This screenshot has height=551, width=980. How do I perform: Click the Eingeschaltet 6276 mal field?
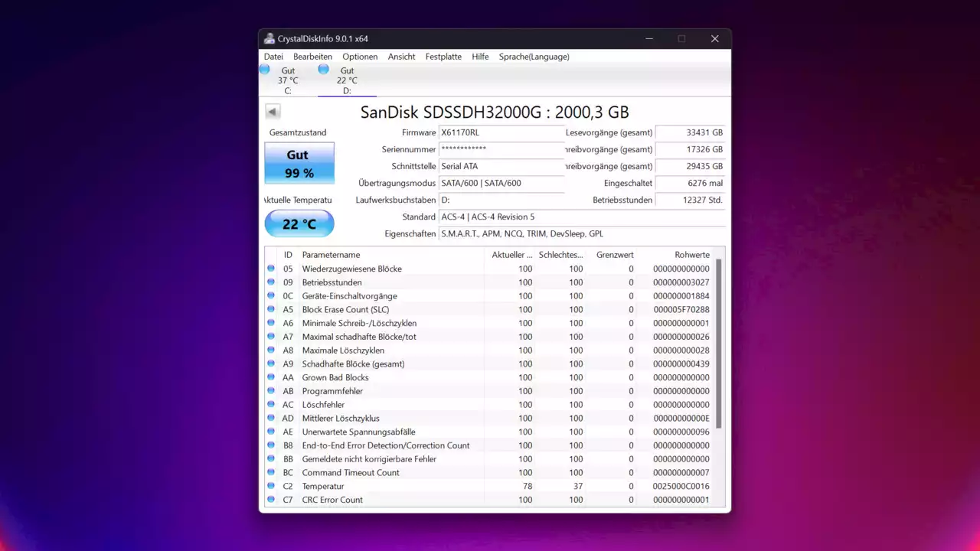click(x=691, y=183)
